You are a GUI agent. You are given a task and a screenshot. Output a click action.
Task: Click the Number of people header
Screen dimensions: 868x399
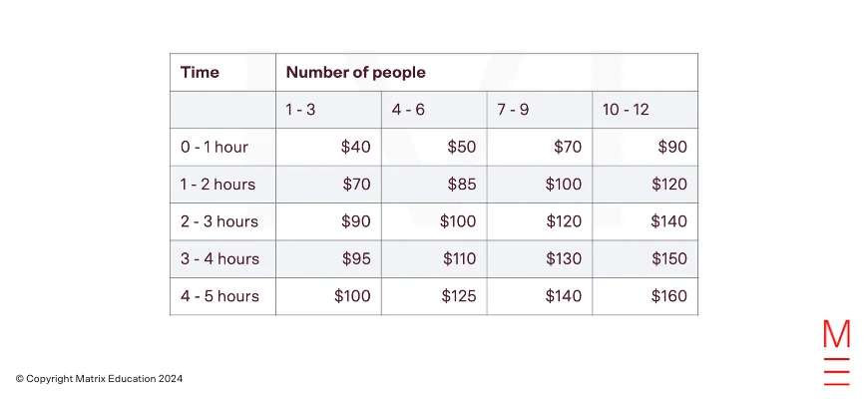(356, 73)
